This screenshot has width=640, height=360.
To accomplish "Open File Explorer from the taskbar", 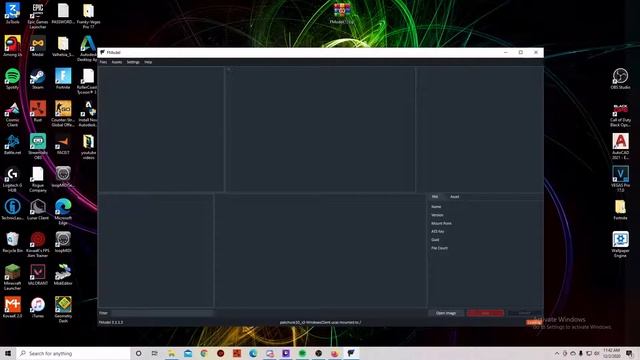I will pos(171,353).
